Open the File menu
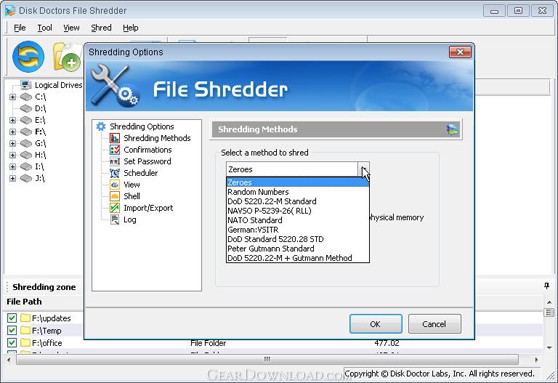This screenshot has height=383, width=558. tap(20, 28)
